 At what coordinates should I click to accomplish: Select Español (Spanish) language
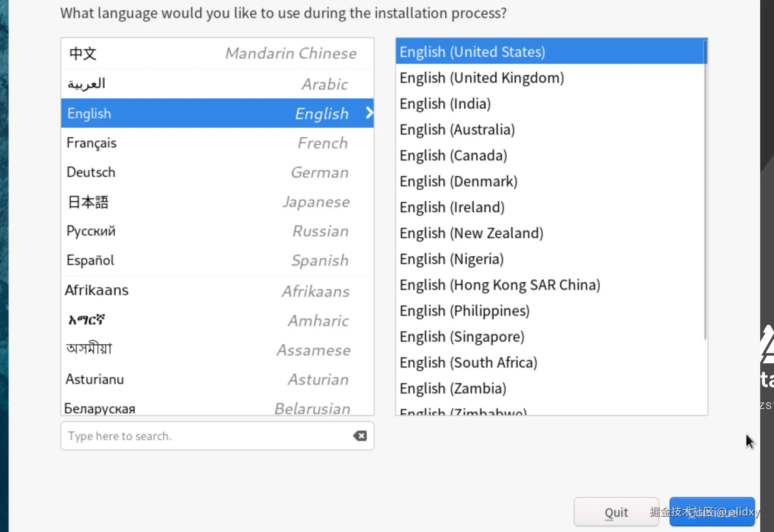[217, 260]
